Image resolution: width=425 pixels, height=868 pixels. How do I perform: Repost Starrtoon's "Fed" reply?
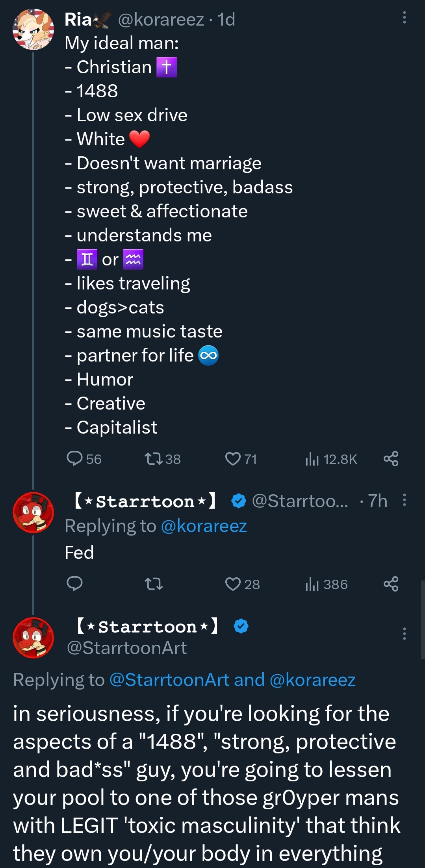(x=154, y=584)
